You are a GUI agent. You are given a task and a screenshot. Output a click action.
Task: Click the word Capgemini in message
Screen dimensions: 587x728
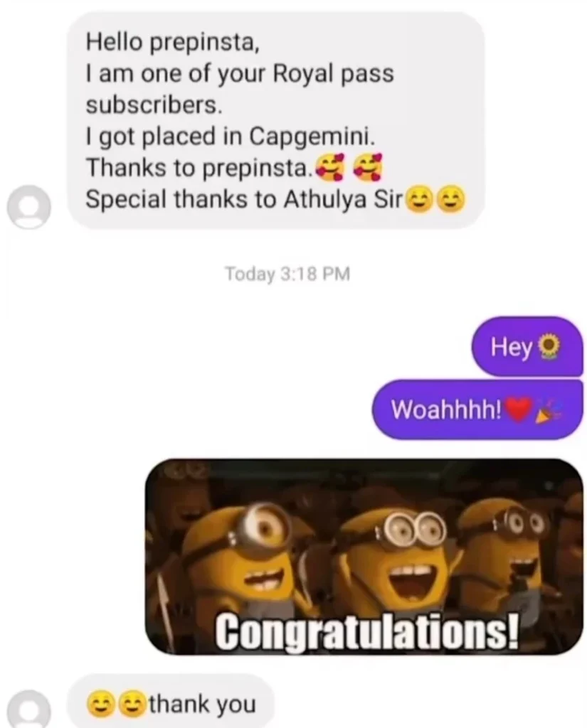pyautogui.click(x=311, y=136)
